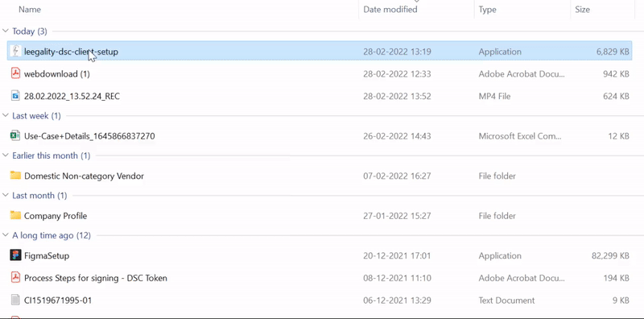Click the date 26-02-2022 14:43

click(397, 135)
